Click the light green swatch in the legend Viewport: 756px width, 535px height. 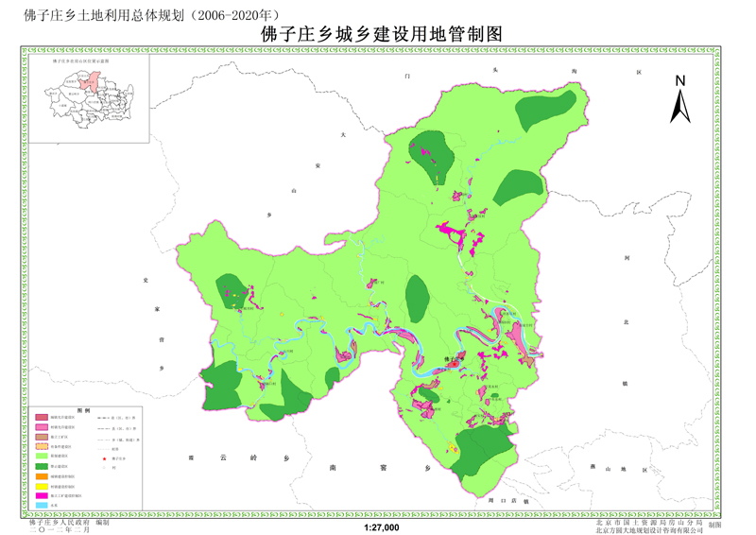(x=42, y=456)
